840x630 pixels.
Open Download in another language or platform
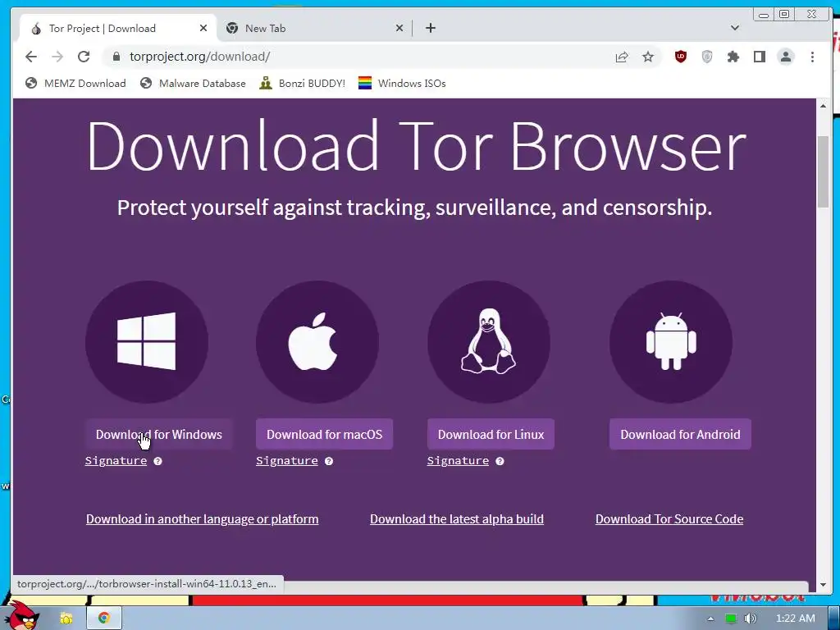coord(203,519)
